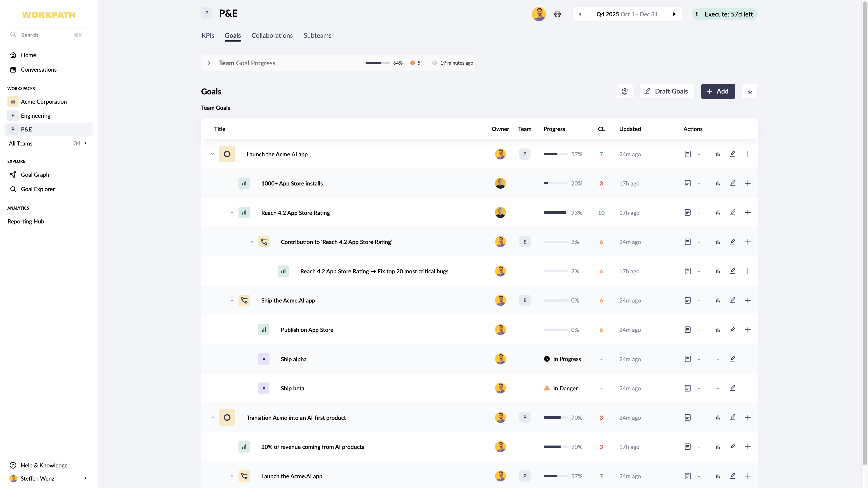Click the Search field
The height and width of the screenshot is (488, 868).
point(49,35)
